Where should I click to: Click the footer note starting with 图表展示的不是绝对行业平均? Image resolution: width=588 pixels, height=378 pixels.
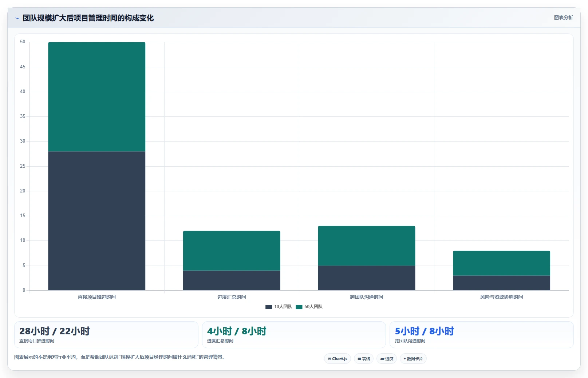(119, 357)
